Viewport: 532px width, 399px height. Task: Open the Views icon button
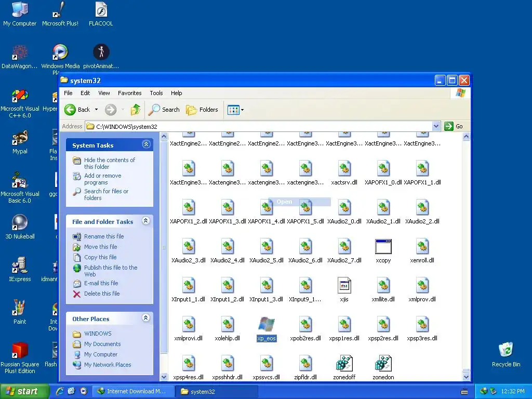point(233,110)
